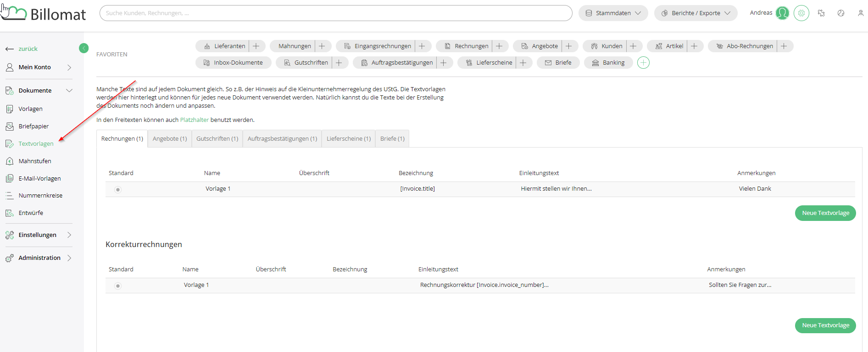This screenshot has height=352, width=868.
Task: Add new Artikel via plus icon
Action: (694, 46)
